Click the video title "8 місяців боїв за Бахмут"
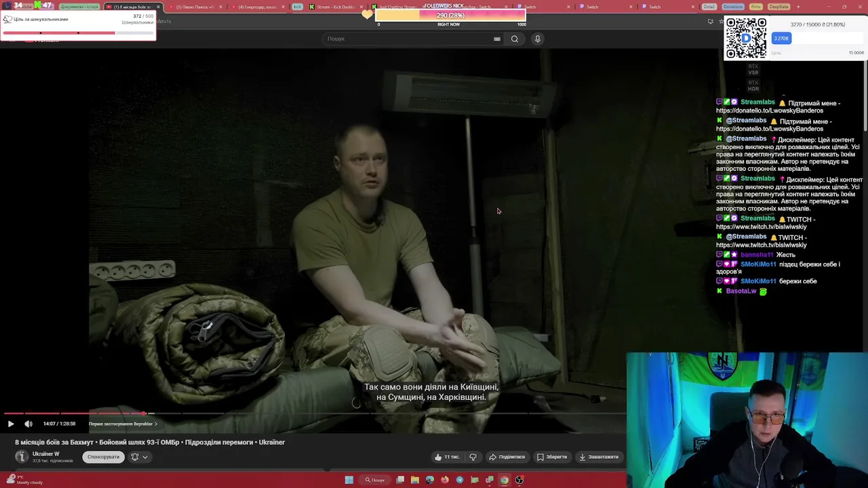Viewport: 868px width, 488px height. 150,442
